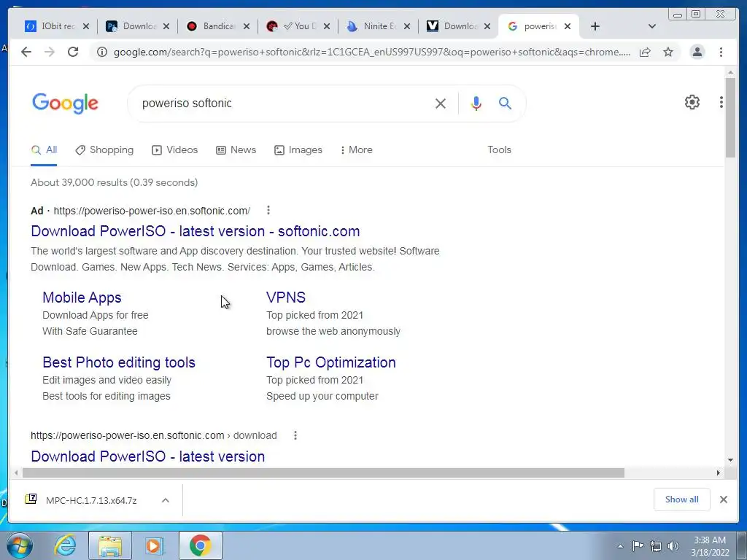Close the IObit tab
Image resolution: width=747 pixels, height=560 pixels.
click(x=86, y=26)
